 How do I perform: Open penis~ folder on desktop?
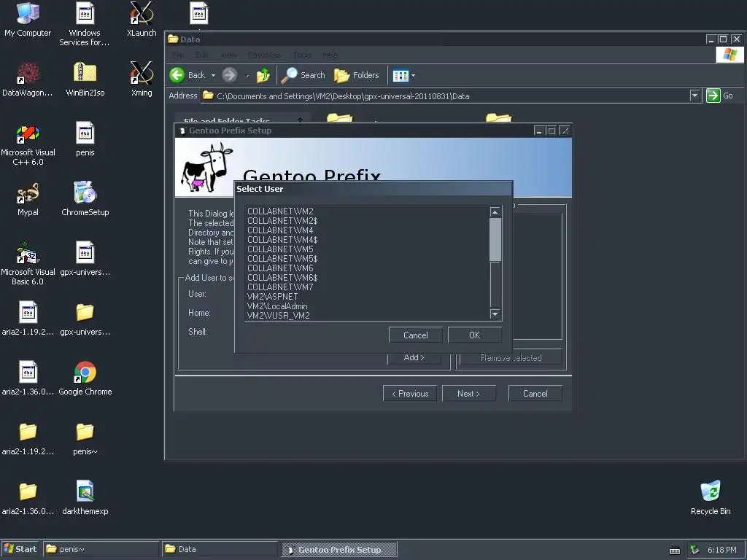[85, 438]
